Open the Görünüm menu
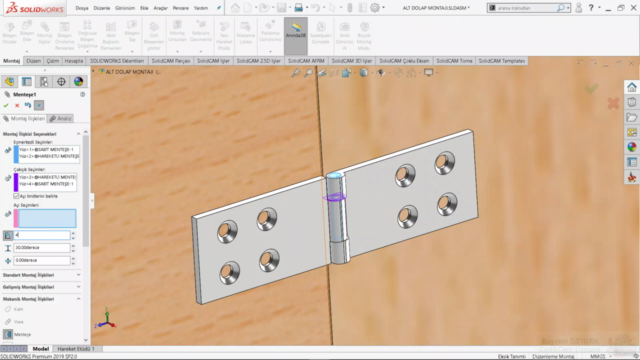Viewport: 640px width, 360px height. [x=125, y=8]
